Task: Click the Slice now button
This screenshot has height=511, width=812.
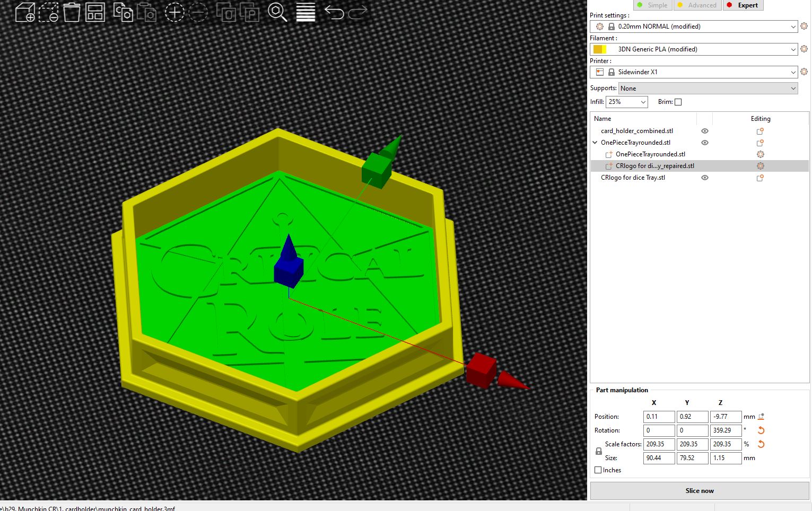Action: click(700, 491)
